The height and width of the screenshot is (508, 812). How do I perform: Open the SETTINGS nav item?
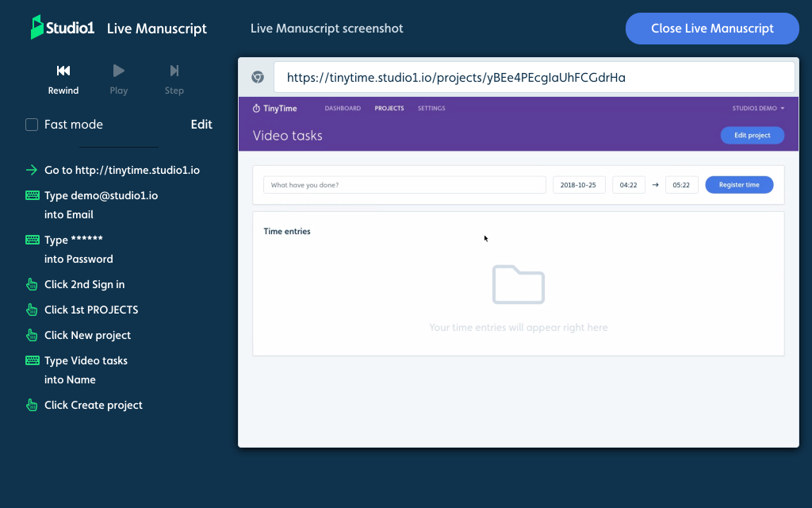431,108
